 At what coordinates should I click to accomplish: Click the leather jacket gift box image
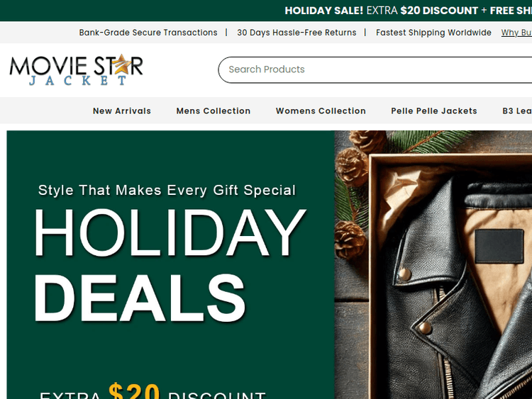(433, 265)
